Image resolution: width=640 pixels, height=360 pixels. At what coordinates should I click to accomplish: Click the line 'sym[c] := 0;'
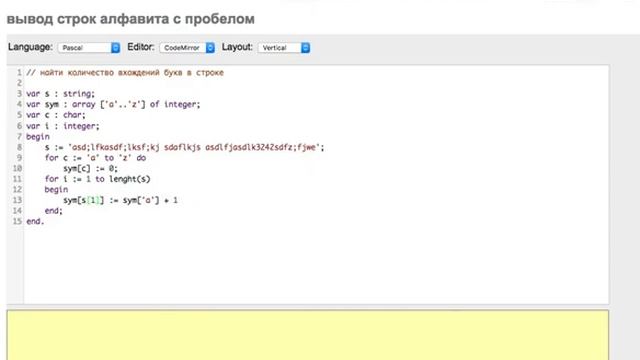pyautogui.click(x=90, y=169)
